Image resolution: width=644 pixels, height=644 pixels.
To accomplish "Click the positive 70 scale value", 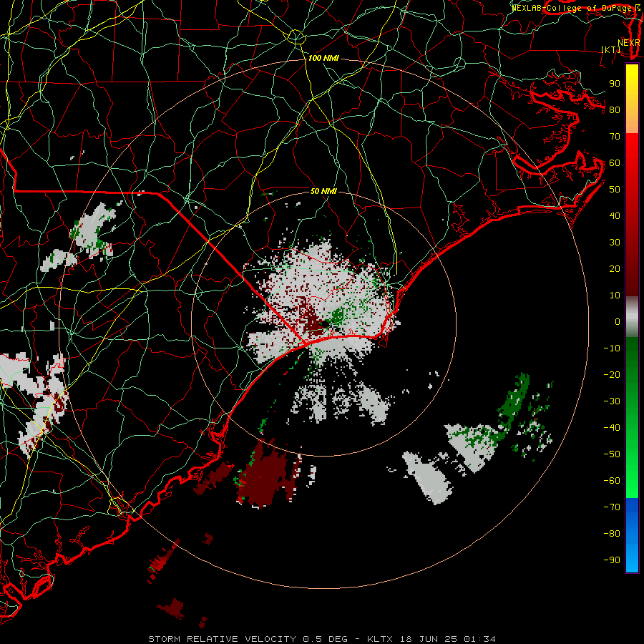I will pyautogui.click(x=615, y=137).
